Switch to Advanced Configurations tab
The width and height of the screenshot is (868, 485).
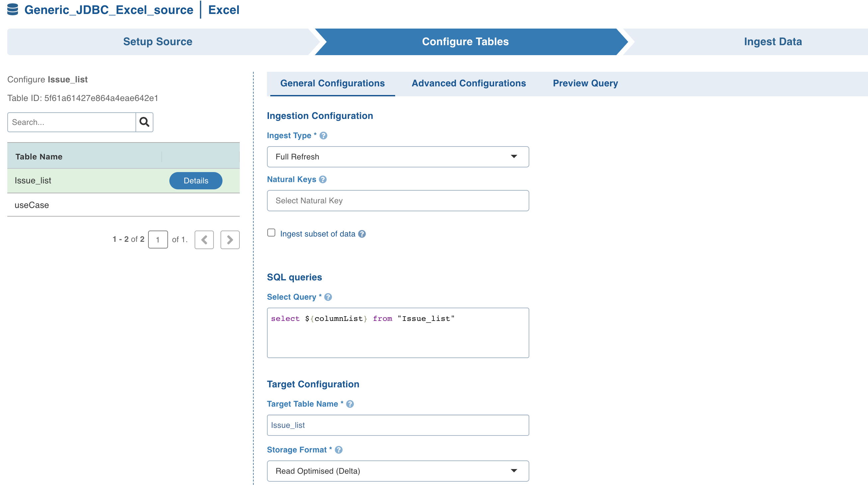pos(469,83)
